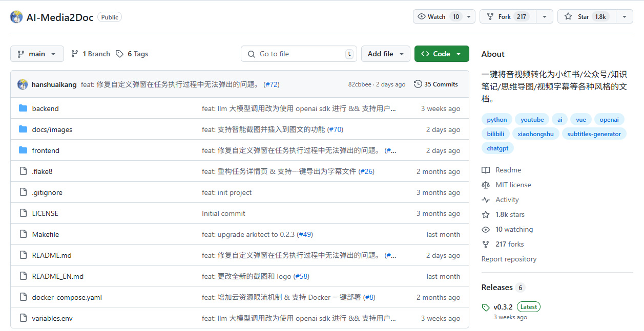The image size is (644, 331).
Task: Open the docs/images folder name
Action: point(52,129)
